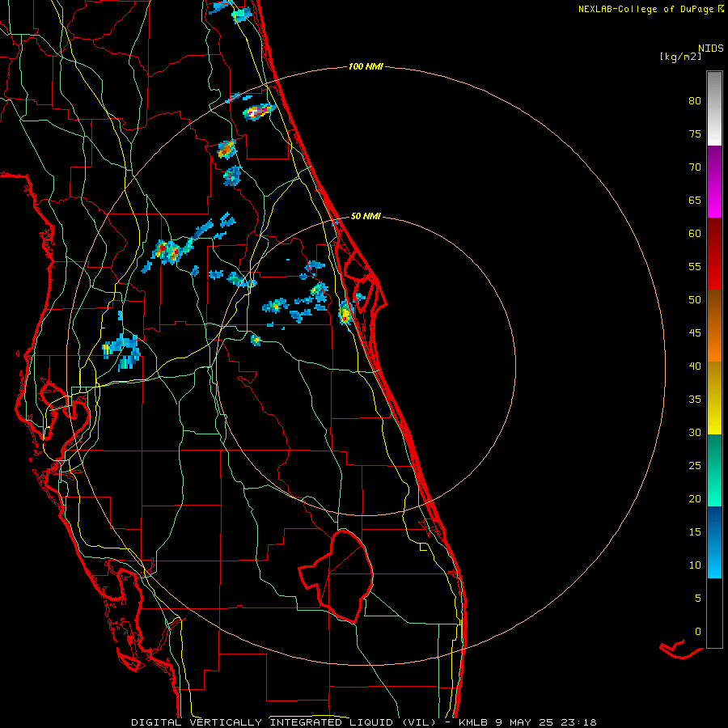This screenshot has width=728, height=728.
Task: Click the 10 value on the VIL scale
Action: pos(695,565)
